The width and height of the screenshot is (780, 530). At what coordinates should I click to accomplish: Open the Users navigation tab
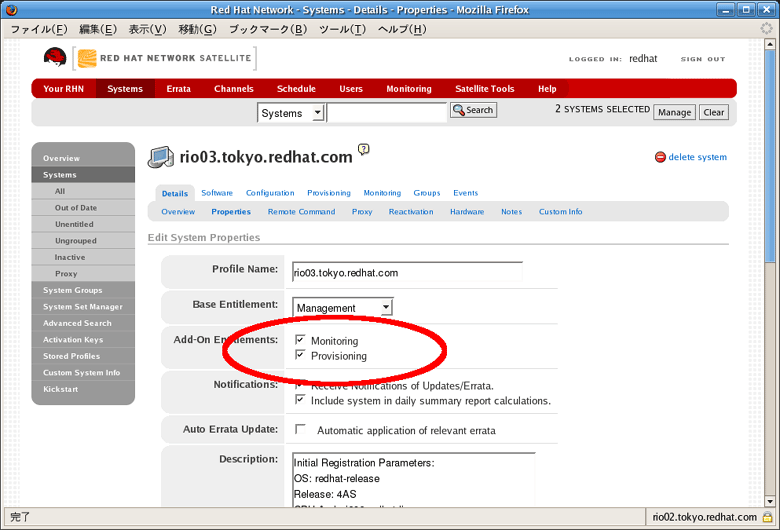click(351, 89)
